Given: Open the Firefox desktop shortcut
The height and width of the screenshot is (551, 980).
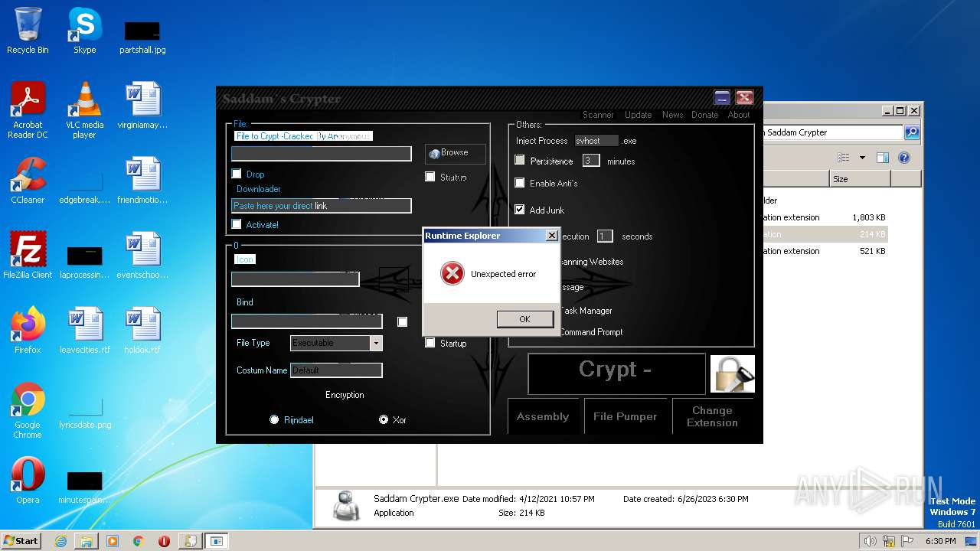Looking at the screenshot, I should [28, 331].
